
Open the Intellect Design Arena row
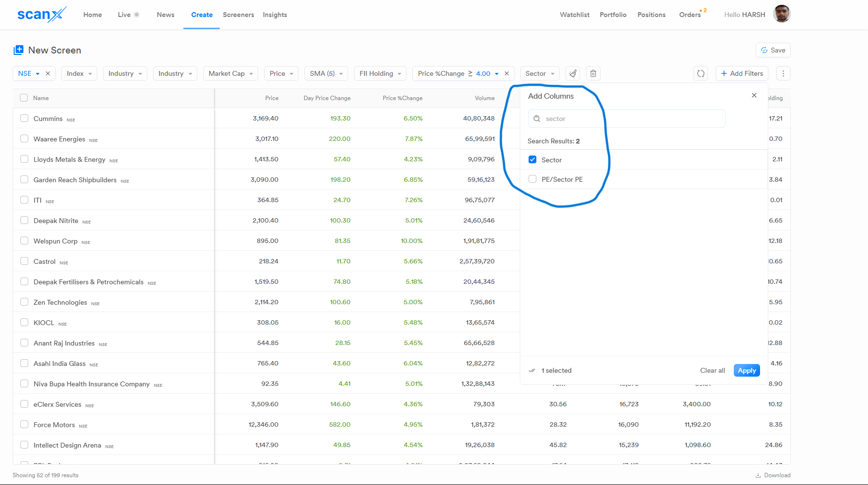coord(67,445)
